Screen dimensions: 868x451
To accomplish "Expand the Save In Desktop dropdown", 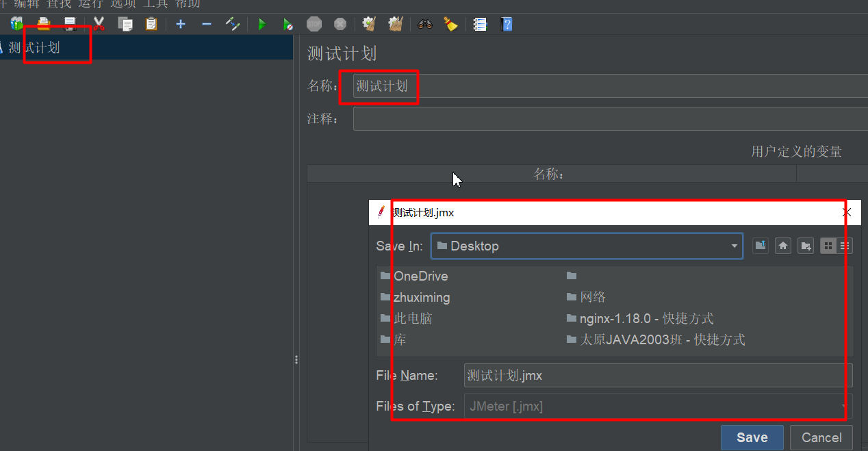I will tap(734, 246).
